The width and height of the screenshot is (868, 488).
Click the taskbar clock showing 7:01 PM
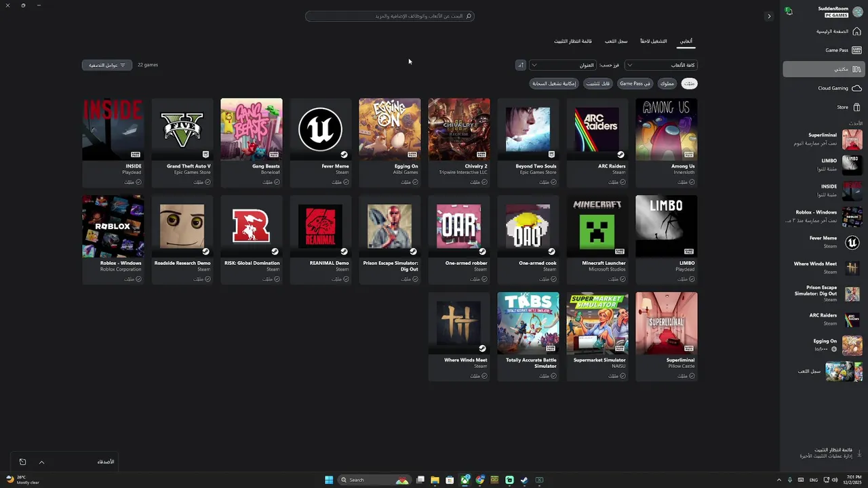pos(853,480)
